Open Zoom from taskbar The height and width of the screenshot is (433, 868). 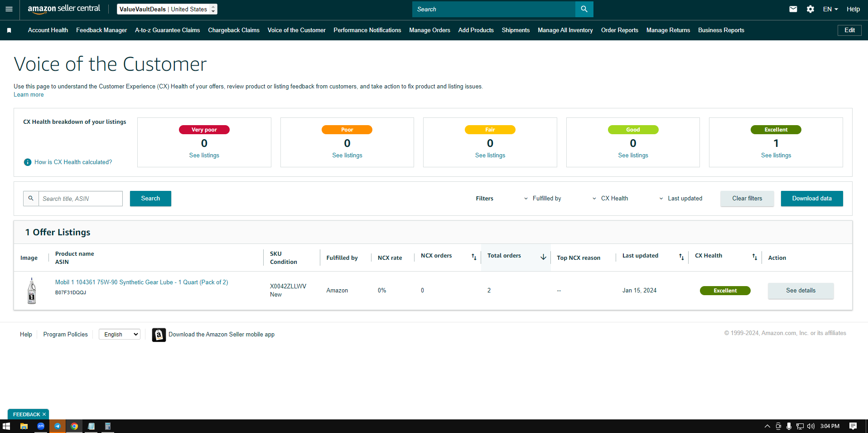(x=41, y=426)
